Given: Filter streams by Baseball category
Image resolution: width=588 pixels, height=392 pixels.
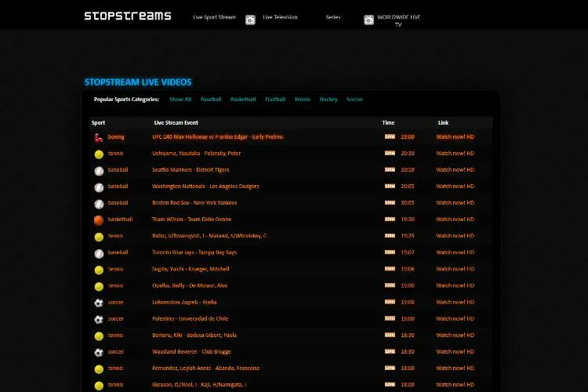Looking at the screenshot, I should click(x=211, y=100).
